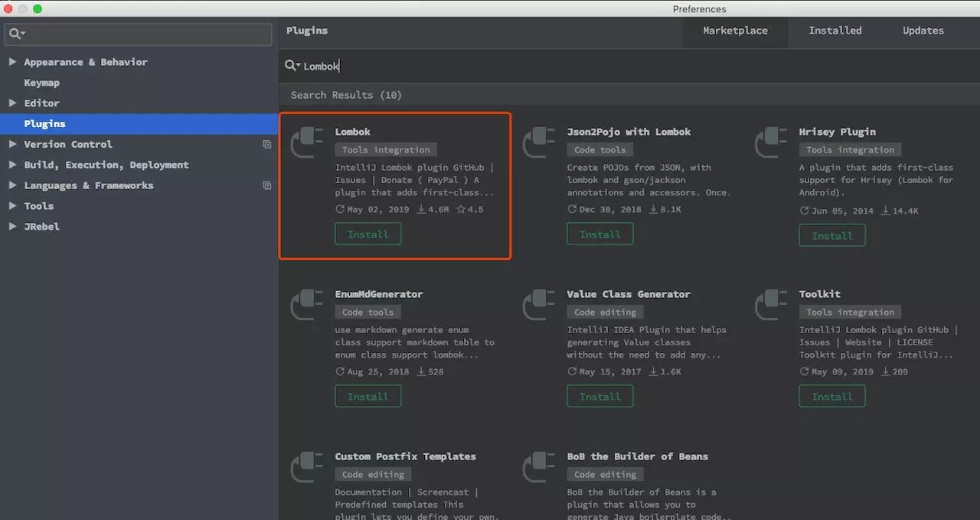The image size is (980, 520).
Task: Click the settings sidebar search magnifier icon
Action: click(16, 34)
